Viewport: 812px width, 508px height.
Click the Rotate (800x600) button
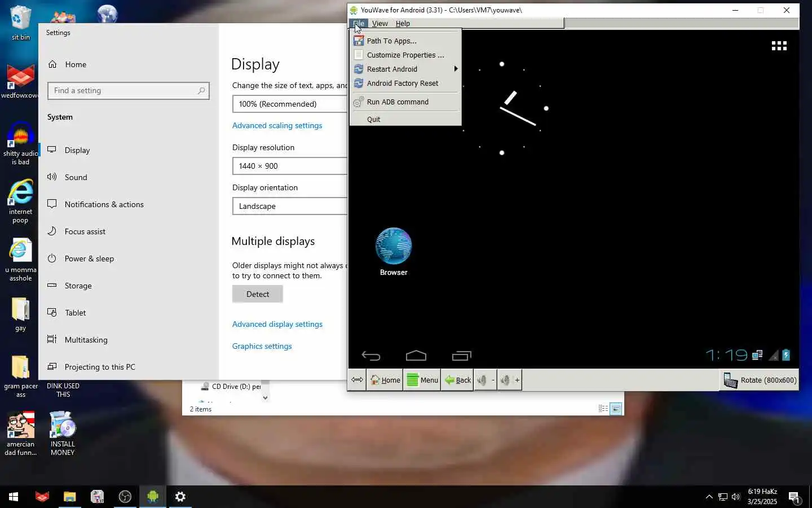pyautogui.click(x=760, y=380)
